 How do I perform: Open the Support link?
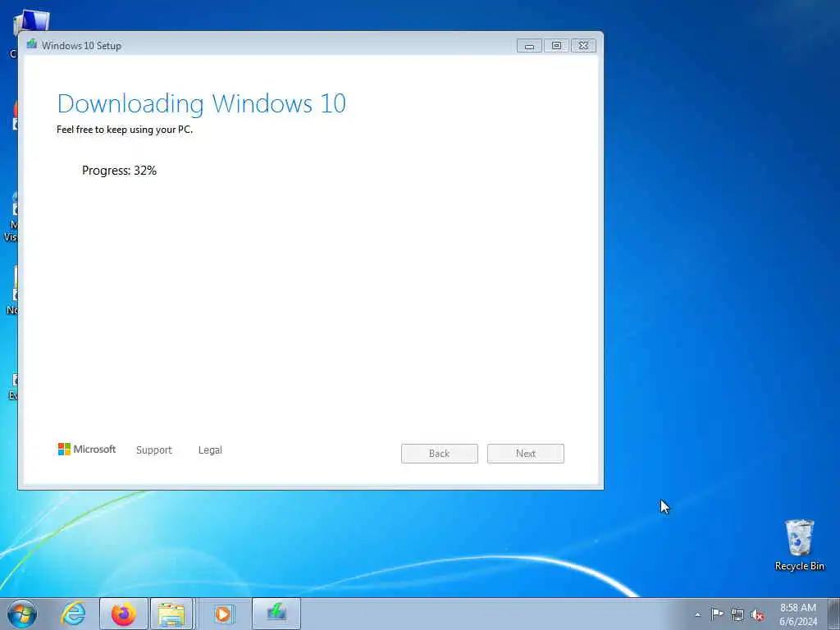[153, 450]
